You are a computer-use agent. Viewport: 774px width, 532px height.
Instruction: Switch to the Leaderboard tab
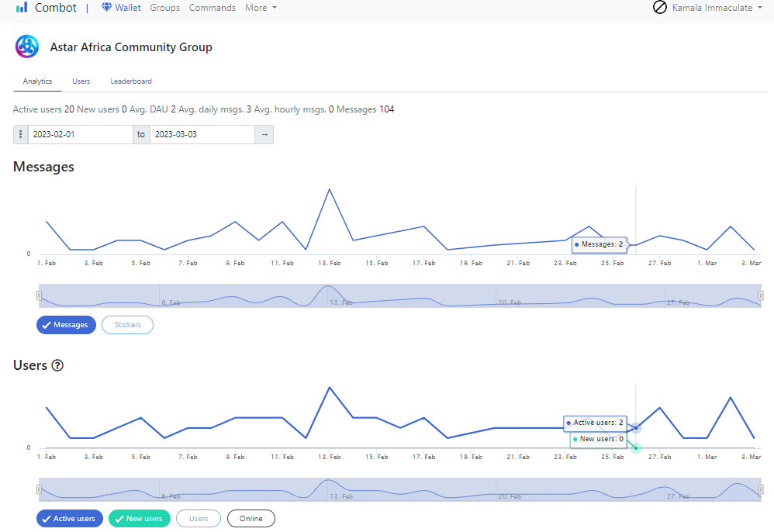coord(131,81)
